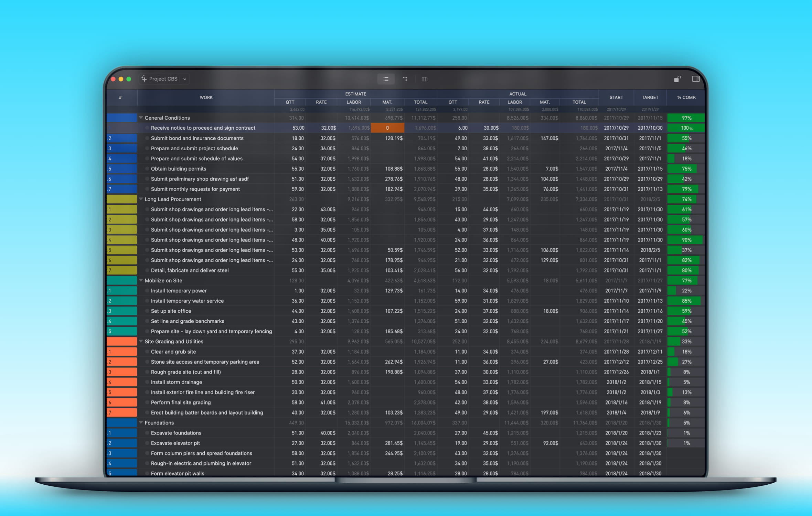Toggle status circle for Excavate foundations
812x516 pixels.
point(147,433)
